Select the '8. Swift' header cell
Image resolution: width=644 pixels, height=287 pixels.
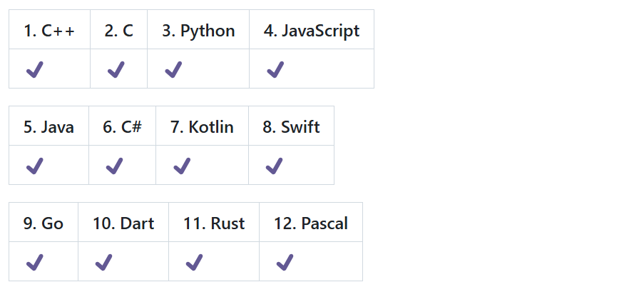[291, 126]
